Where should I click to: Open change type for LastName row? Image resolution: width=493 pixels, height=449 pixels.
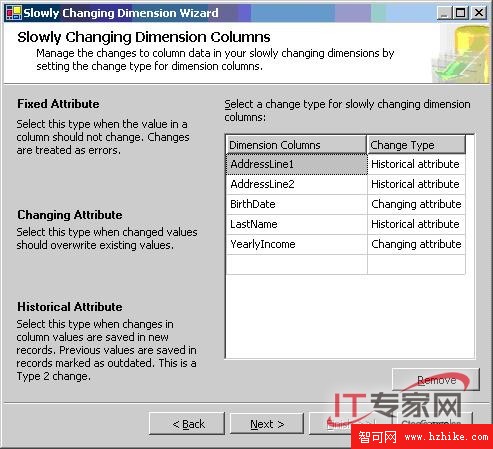[416, 224]
